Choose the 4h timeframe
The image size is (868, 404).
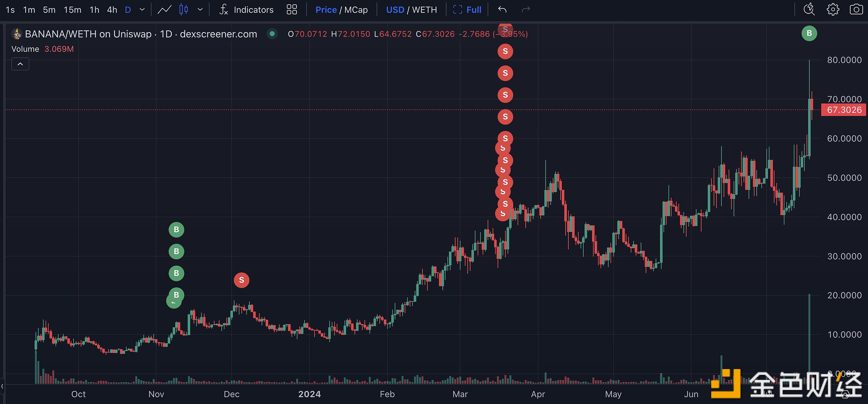(x=112, y=10)
